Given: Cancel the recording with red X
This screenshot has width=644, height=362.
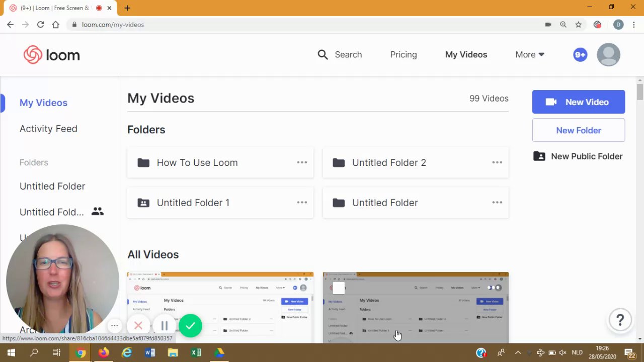Looking at the screenshot, I should (138, 326).
